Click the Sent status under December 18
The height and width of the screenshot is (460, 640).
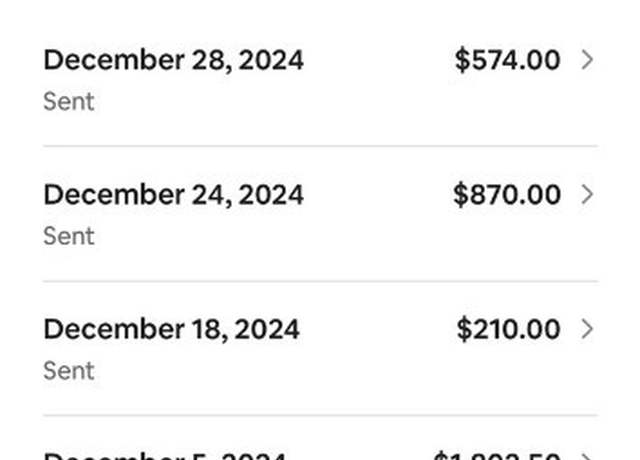pyautogui.click(x=69, y=371)
